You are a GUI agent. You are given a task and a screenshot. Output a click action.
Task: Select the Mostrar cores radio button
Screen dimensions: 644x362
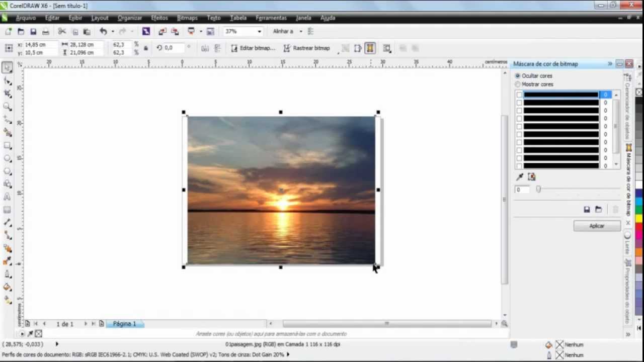518,84
